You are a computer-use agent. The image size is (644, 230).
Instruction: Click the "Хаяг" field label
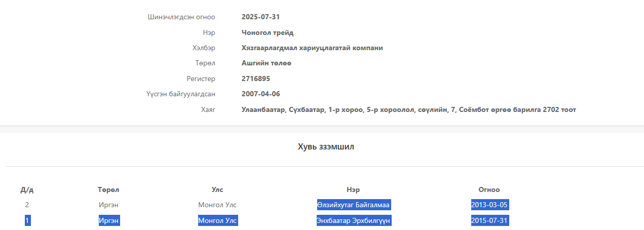point(207,109)
